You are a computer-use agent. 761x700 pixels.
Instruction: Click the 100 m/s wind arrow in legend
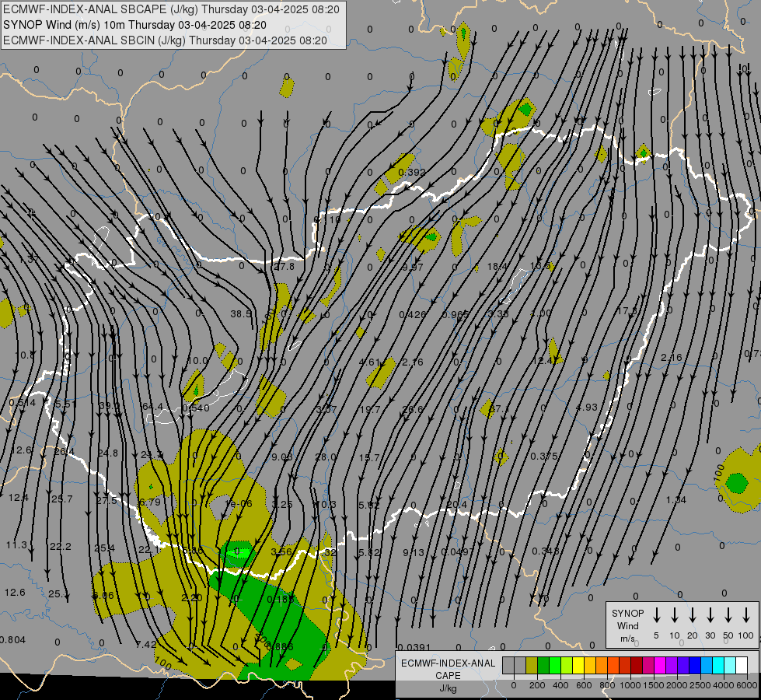click(746, 615)
